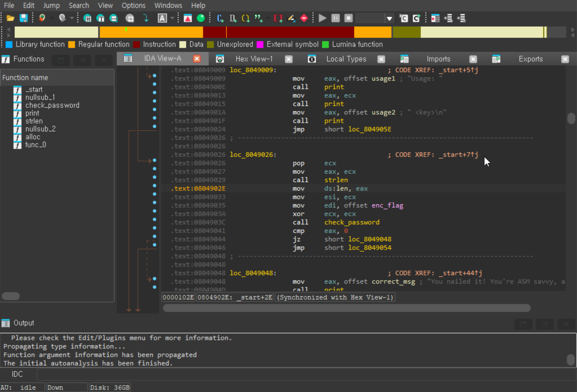Click the D data-conversion icon
This screenshot has width=577, height=392.
[233, 18]
